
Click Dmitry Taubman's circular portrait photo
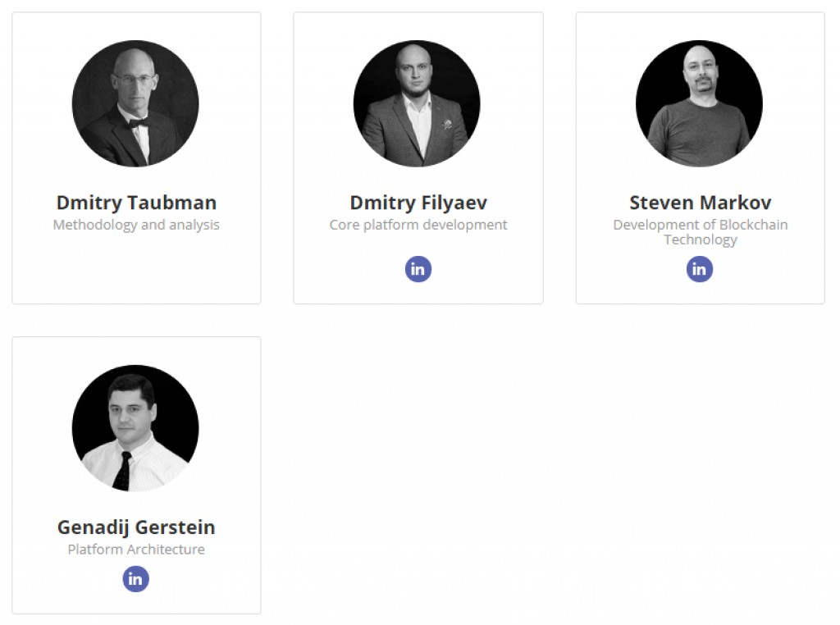pos(135,103)
